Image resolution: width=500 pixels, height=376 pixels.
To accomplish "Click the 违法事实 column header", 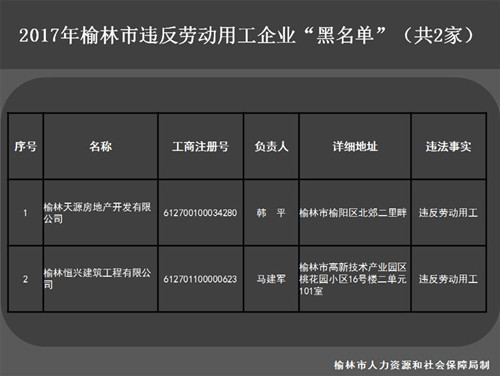I will tap(448, 146).
